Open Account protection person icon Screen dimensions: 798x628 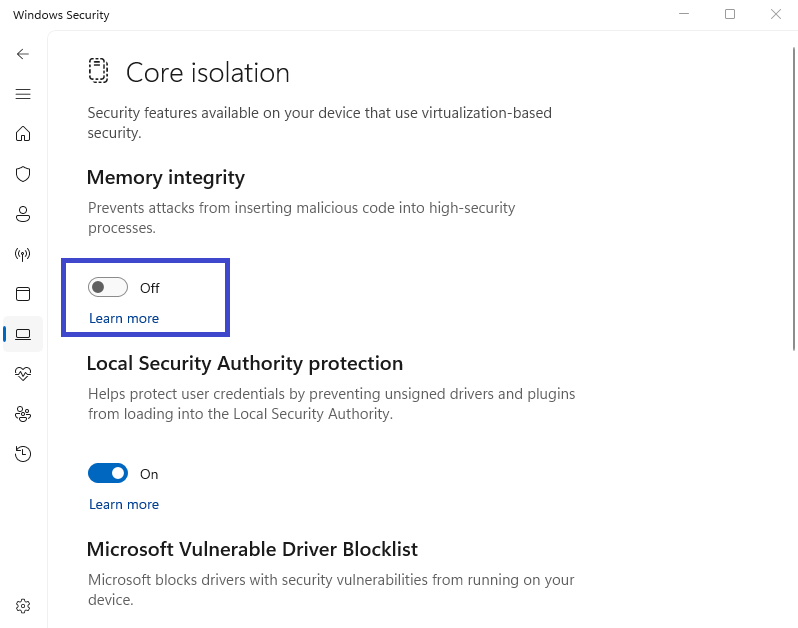tap(23, 214)
